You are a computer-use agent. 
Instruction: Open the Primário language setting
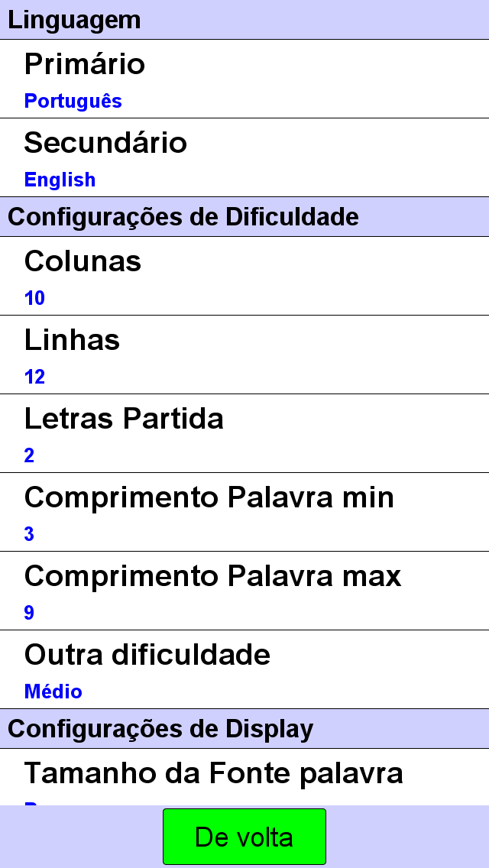244,79
